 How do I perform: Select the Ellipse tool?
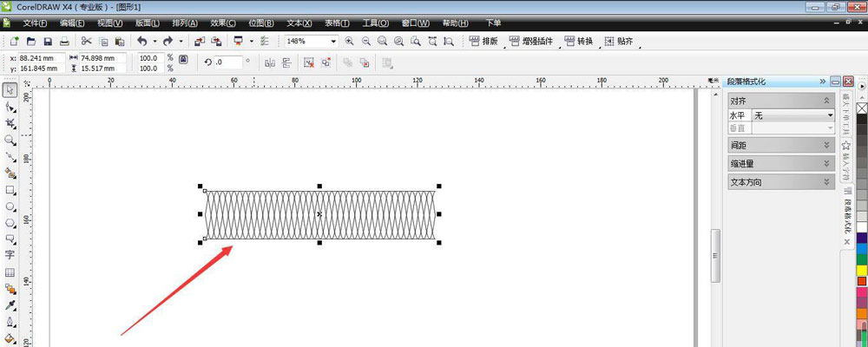(x=10, y=207)
